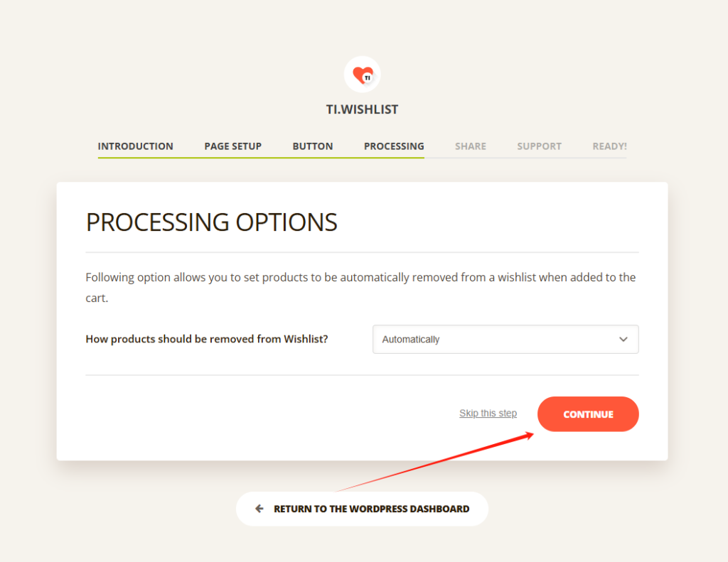728x562 pixels.
Task: Jump to the Share step tab
Action: [x=471, y=146]
